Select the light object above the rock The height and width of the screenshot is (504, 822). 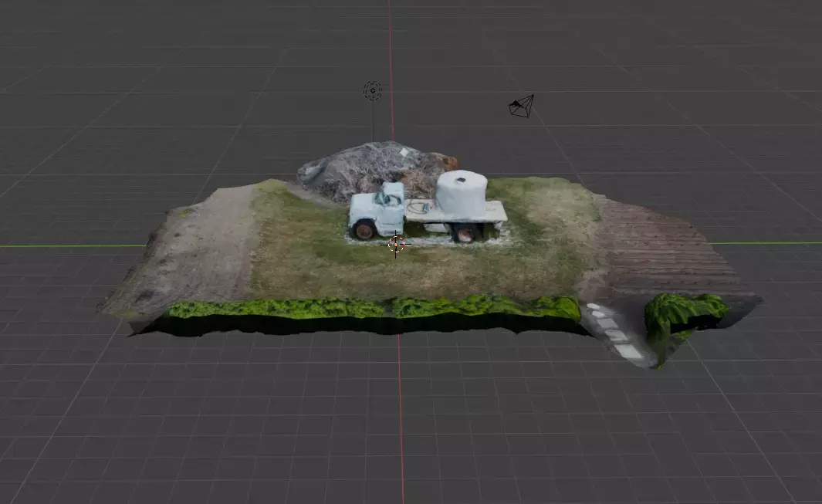click(x=373, y=91)
